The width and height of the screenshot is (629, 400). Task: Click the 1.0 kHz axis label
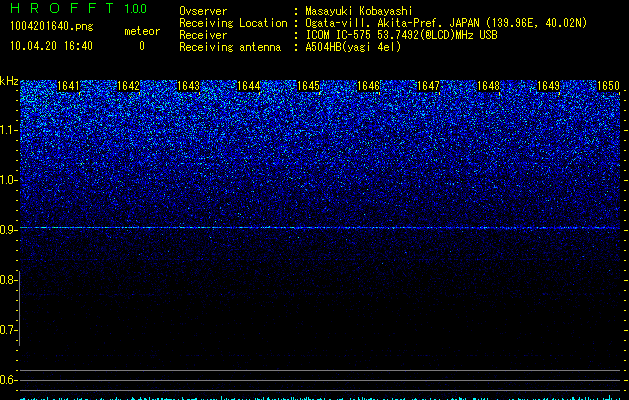click(x=8, y=180)
